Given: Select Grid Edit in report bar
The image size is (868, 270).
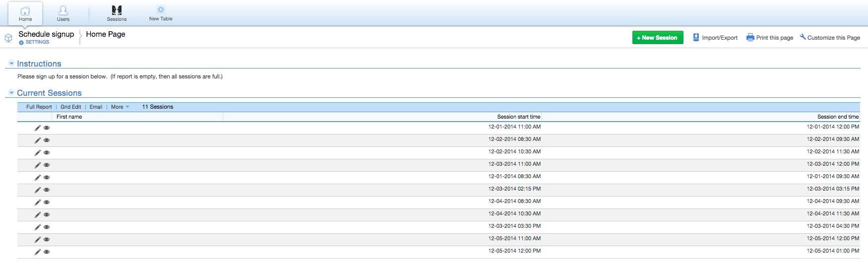Looking at the screenshot, I should [71, 107].
